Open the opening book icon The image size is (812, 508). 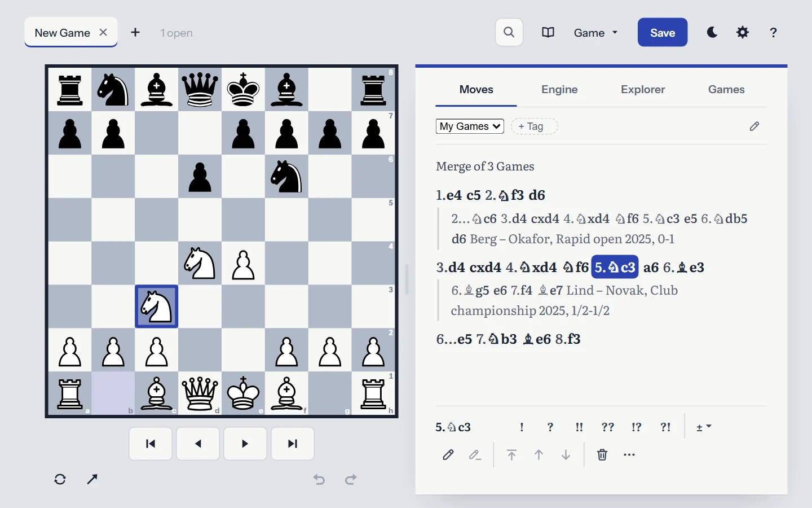pos(548,33)
